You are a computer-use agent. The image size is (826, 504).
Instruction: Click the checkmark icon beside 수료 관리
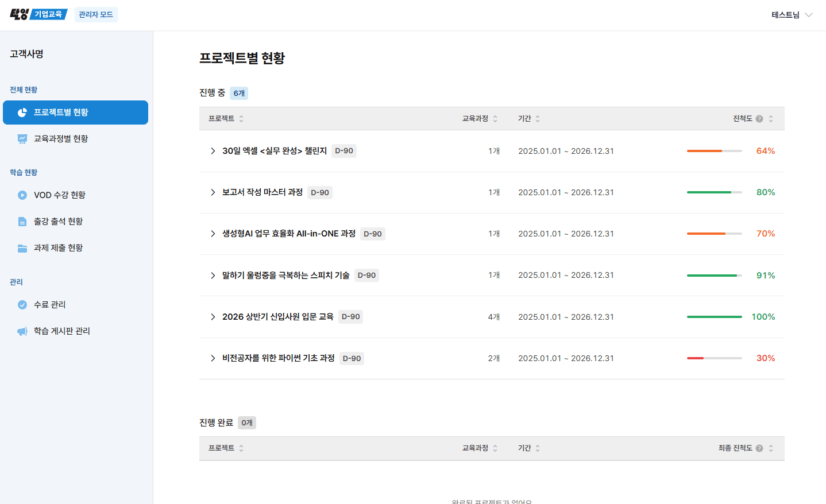click(22, 305)
